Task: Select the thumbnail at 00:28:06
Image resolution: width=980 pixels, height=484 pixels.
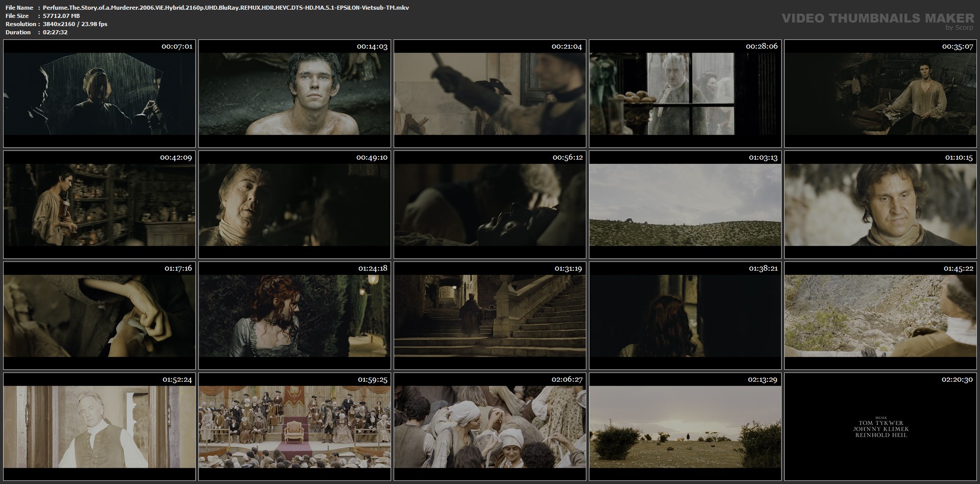Action: [685, 94]
